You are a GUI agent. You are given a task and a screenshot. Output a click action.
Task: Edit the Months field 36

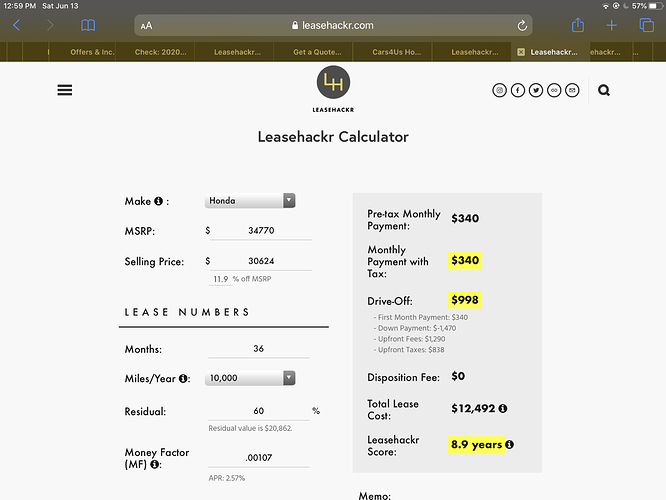tap(258, 349)
